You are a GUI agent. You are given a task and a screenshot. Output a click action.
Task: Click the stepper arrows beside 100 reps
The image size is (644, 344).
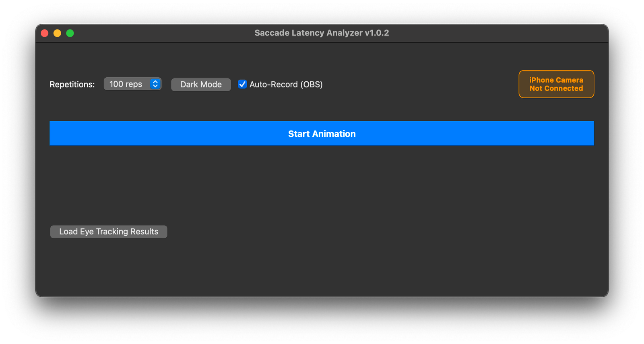pos(155,84)
